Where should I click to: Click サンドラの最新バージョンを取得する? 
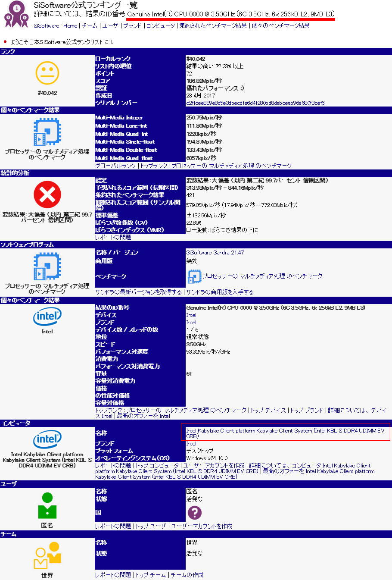click(x=138, y=292)
